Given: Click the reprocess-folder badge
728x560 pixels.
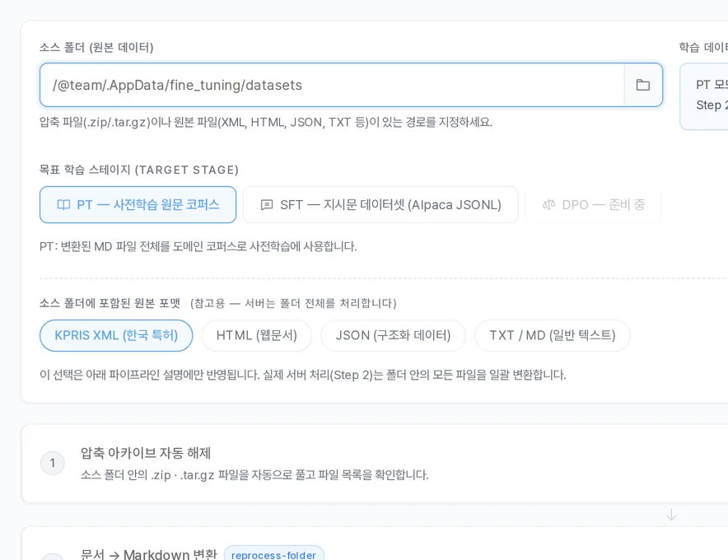Looking at the screenshot, I should tap(274, 554).
